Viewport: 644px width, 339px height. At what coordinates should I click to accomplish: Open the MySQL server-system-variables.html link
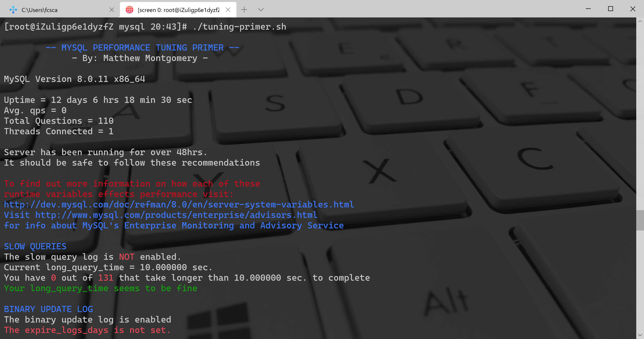click(x=179, y=204)
